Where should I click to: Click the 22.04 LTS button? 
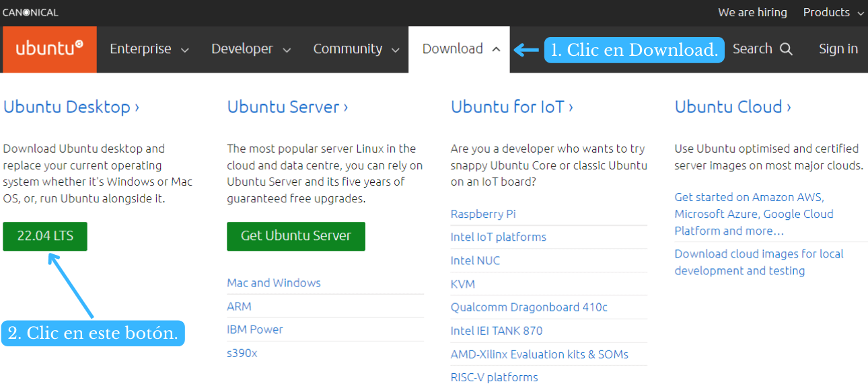pos(44,236)
